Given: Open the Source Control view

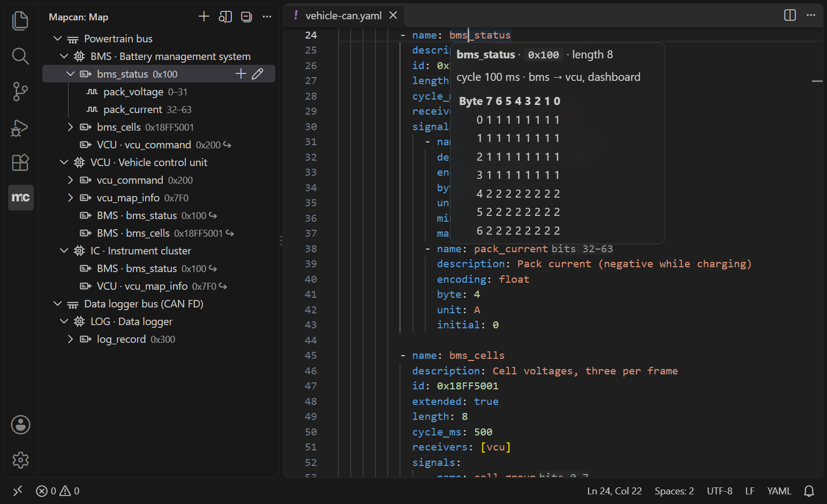Looking at the screenshot, I should point(20,92).
